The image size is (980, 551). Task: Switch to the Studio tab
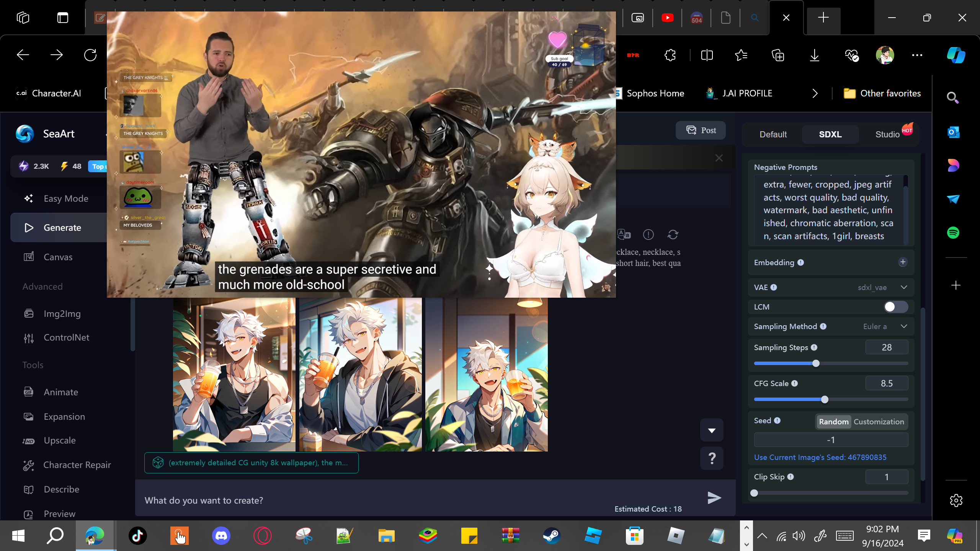pyautogui.click(x=887, y=135)
